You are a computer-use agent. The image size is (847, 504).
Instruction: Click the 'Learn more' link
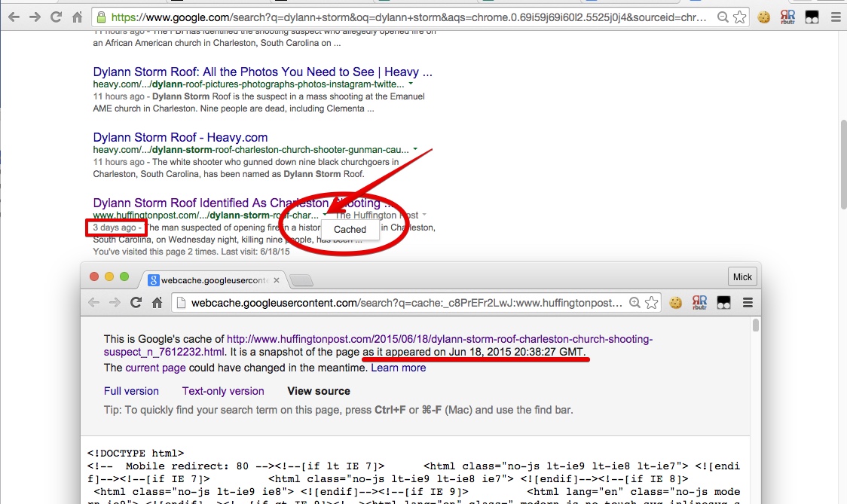[398, 368]
